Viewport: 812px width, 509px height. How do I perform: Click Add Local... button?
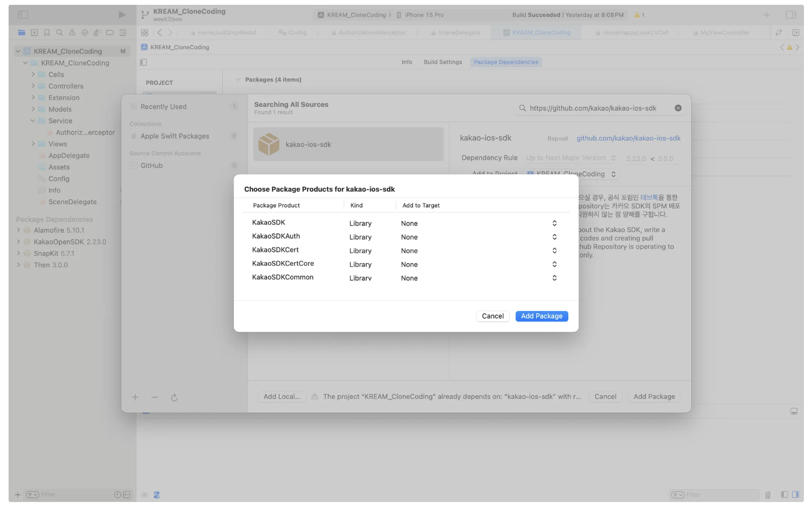pyautogui.click(x=282, y=397)
